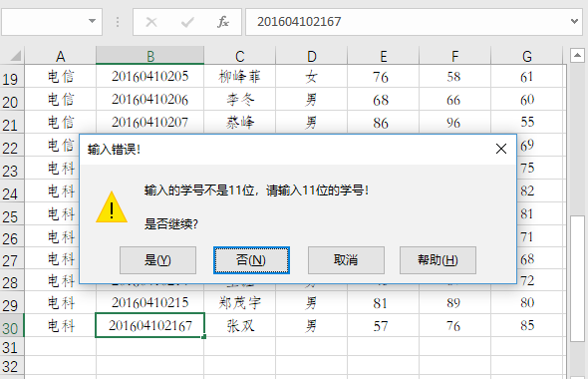Click the name cell 蔡峰

pyautogui.click(x=239, y=123)
